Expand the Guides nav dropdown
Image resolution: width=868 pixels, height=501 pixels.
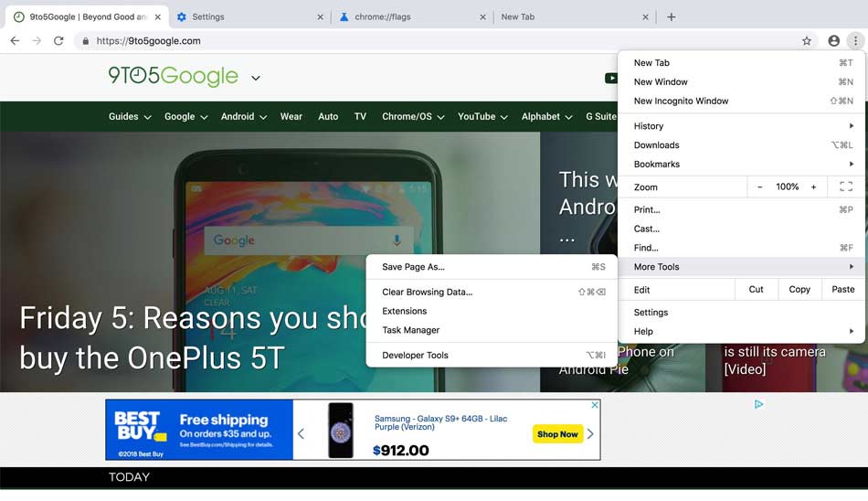(x=147, y=117)
